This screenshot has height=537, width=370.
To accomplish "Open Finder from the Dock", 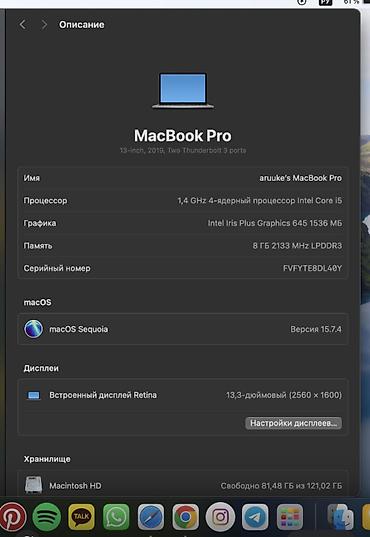I will [x=340, y=516].
